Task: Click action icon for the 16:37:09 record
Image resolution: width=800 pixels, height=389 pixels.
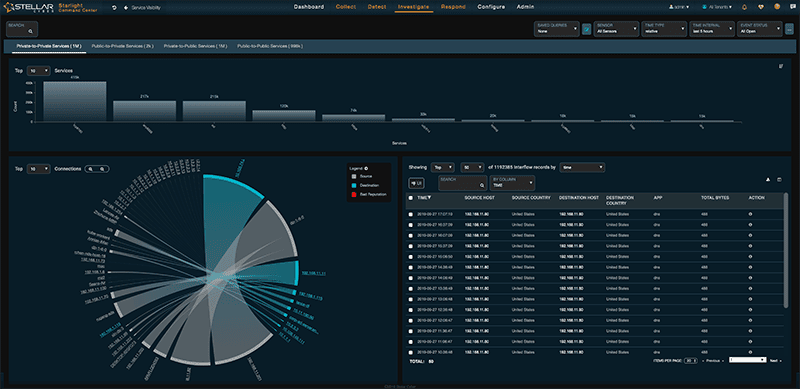Action: 750,225
